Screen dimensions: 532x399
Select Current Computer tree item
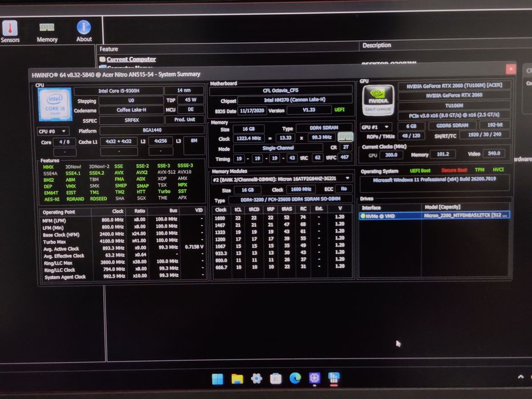click(x=131, y=59)
